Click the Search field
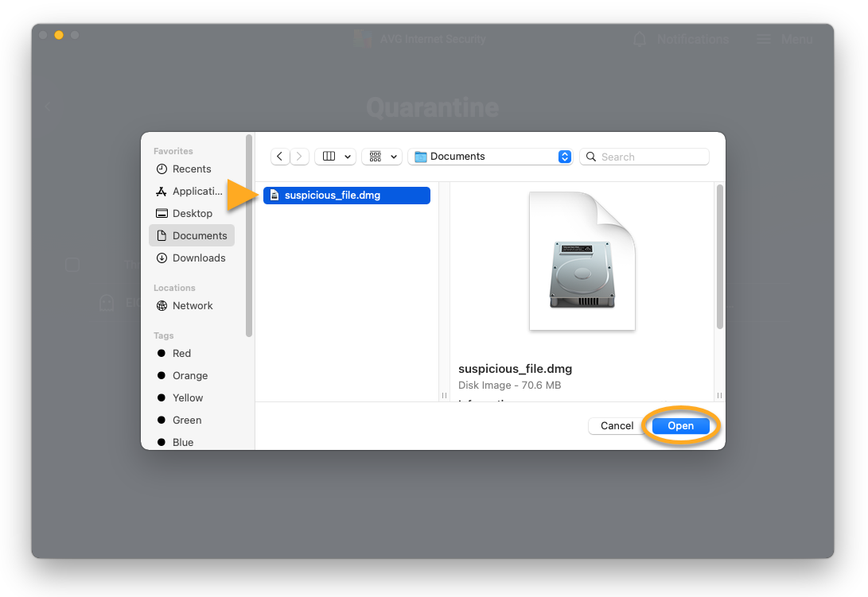The image size is (868, 597). point(644,157)
